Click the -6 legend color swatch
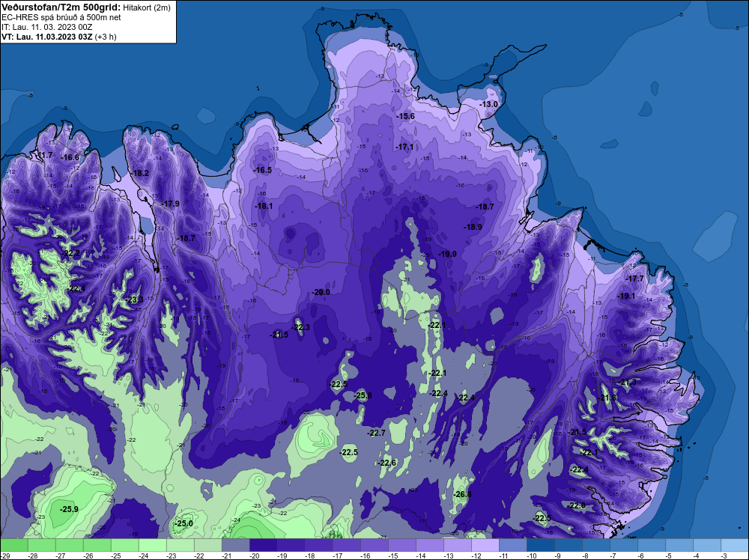 click(651, 545)
